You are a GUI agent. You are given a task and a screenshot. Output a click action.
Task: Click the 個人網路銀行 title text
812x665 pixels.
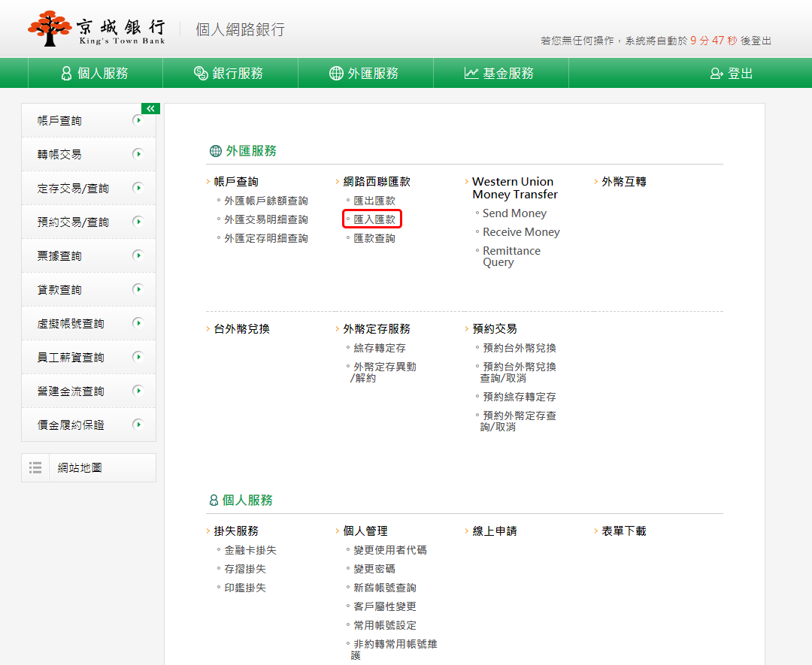click(241, 29)
